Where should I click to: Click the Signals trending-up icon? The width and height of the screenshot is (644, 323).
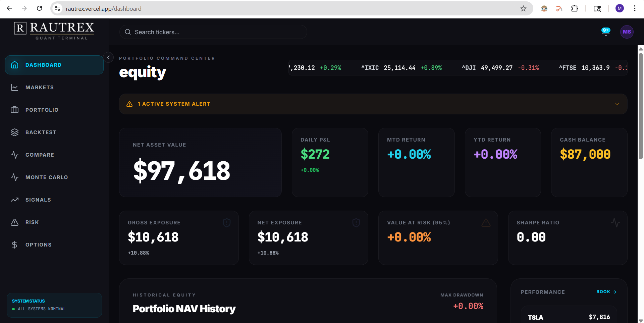click(x=15, y=200)
